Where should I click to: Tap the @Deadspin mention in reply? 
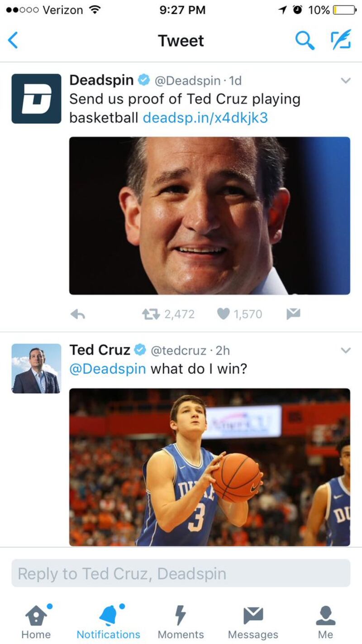[x=107, y=369]
